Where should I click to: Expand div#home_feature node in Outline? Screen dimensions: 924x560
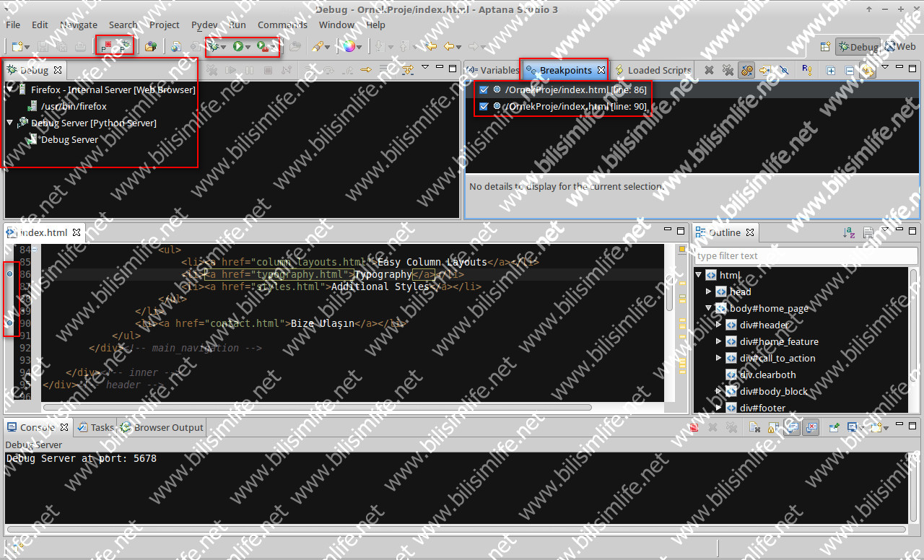click(719, 341)
